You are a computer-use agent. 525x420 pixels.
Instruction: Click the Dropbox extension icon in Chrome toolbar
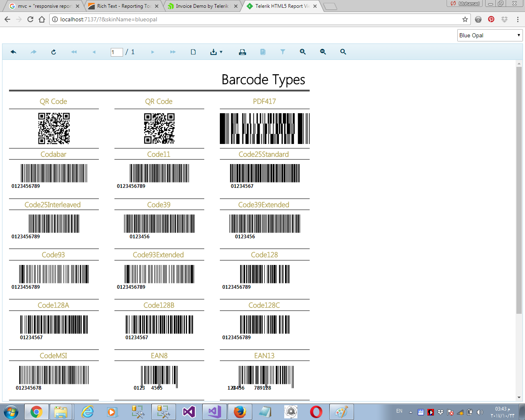504,19
